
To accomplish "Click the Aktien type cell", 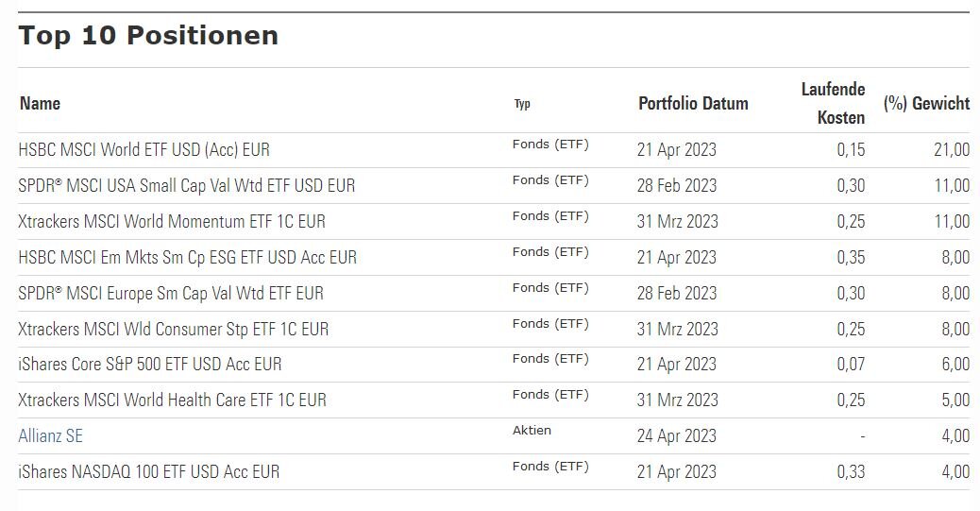I will point(532,431).
